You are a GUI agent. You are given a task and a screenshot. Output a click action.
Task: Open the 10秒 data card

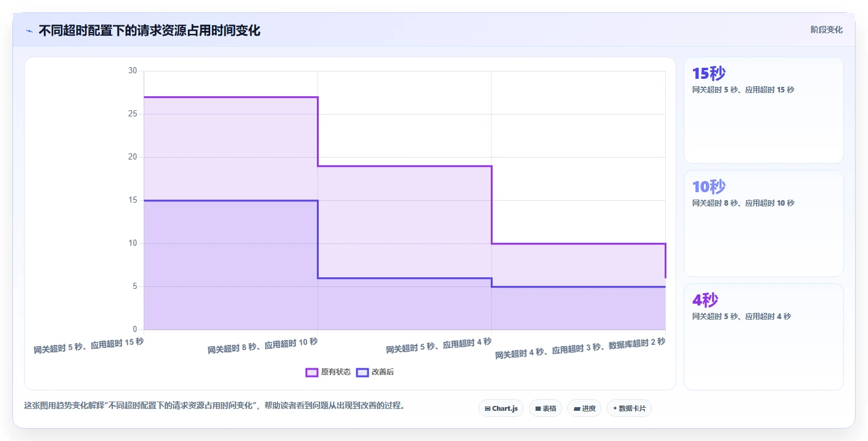coord(764,224)
